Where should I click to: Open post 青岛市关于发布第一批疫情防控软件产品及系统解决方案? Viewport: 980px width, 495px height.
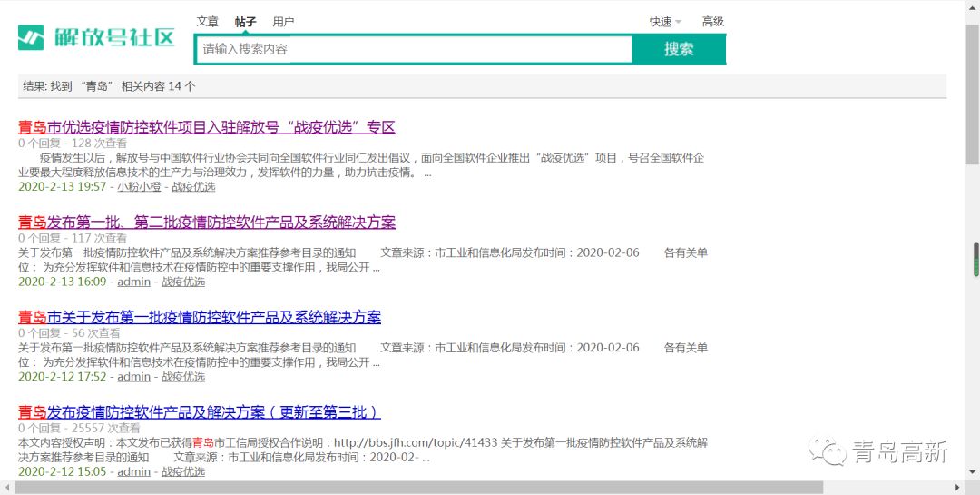pos(200,317)
